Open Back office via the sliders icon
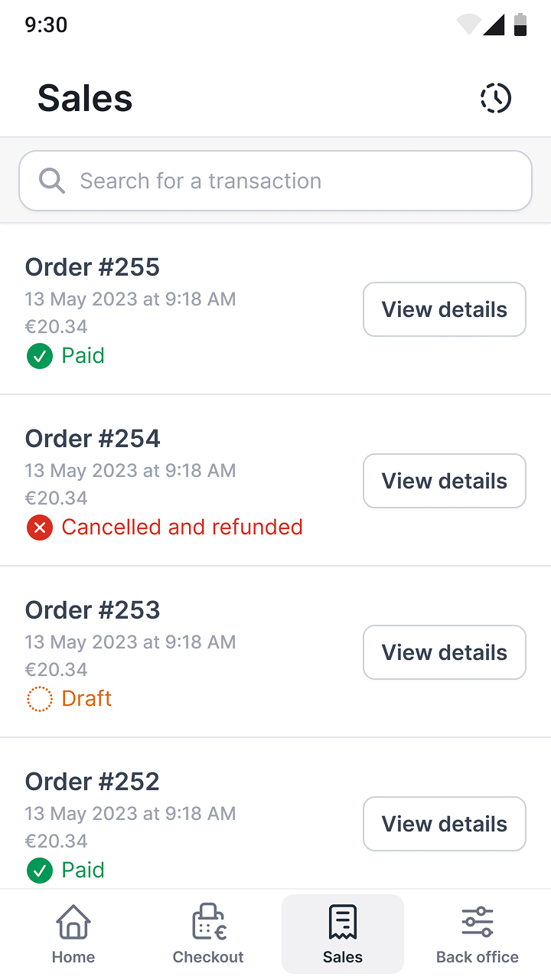 (x=477, y=922)
